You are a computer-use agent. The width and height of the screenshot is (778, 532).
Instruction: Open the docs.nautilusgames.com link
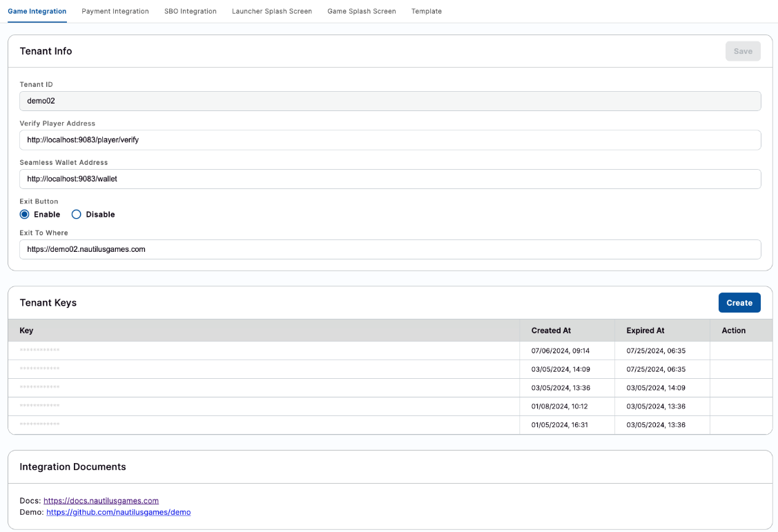pyautogui.click(x=102, y=501)
